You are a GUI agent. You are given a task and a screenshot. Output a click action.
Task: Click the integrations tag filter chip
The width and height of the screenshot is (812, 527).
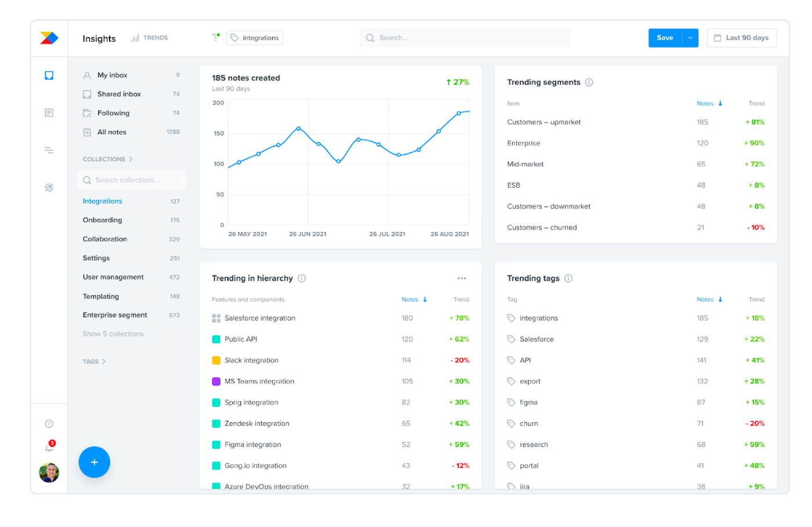tap(255, 38)
